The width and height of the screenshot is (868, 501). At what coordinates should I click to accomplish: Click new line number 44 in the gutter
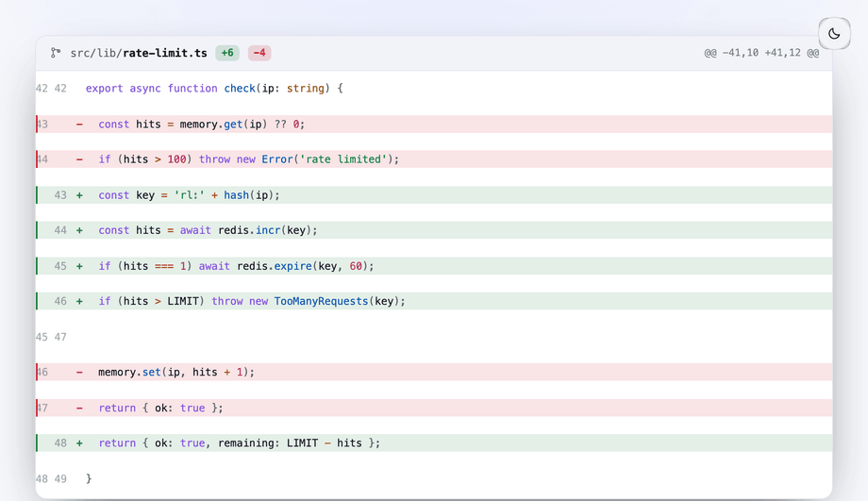60,230
